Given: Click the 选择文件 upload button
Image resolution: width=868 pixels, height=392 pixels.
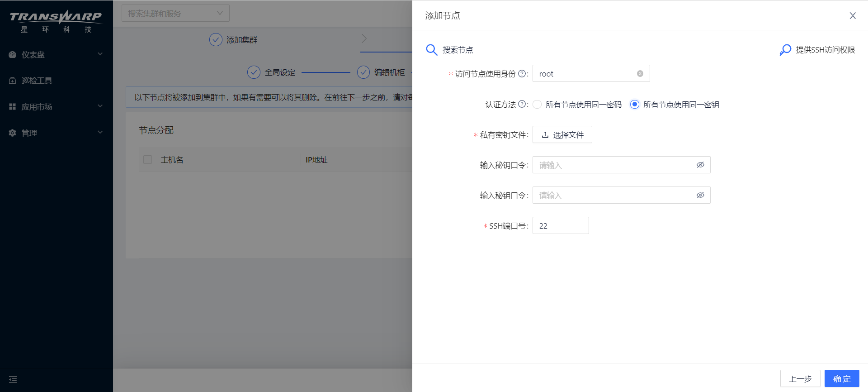Looking at the screenshot, I should 562,134.
